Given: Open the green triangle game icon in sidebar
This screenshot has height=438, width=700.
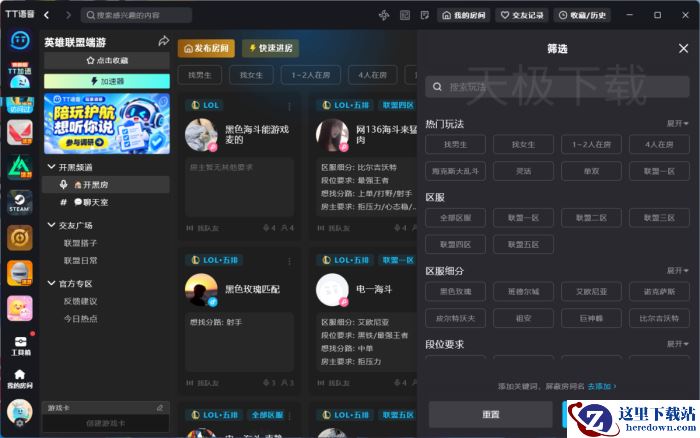Looking at the screenshot, I should click(20, 167).
